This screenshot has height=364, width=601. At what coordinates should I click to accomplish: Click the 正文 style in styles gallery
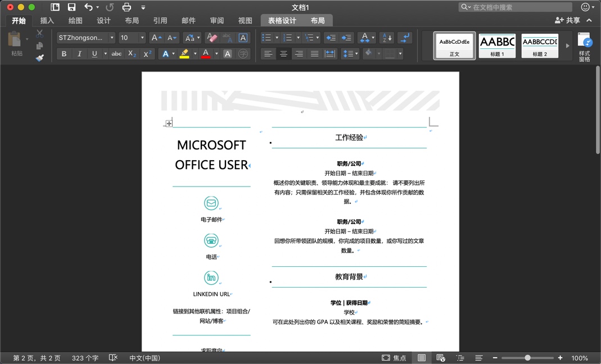454,45
